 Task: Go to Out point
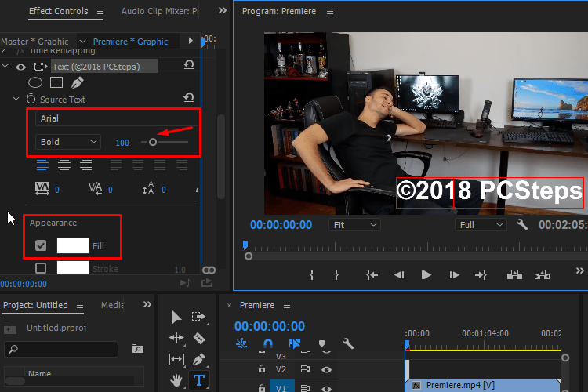pos(481,275)
